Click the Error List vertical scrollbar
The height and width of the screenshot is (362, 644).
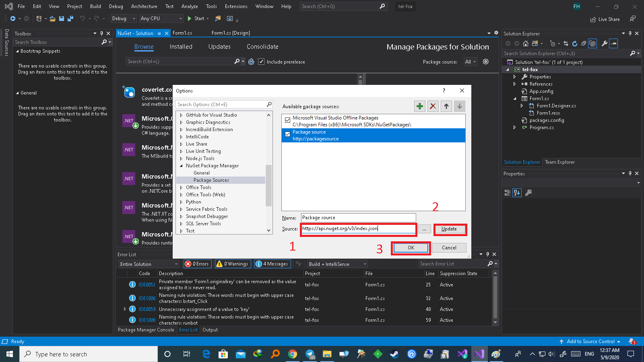pos(495,298)
